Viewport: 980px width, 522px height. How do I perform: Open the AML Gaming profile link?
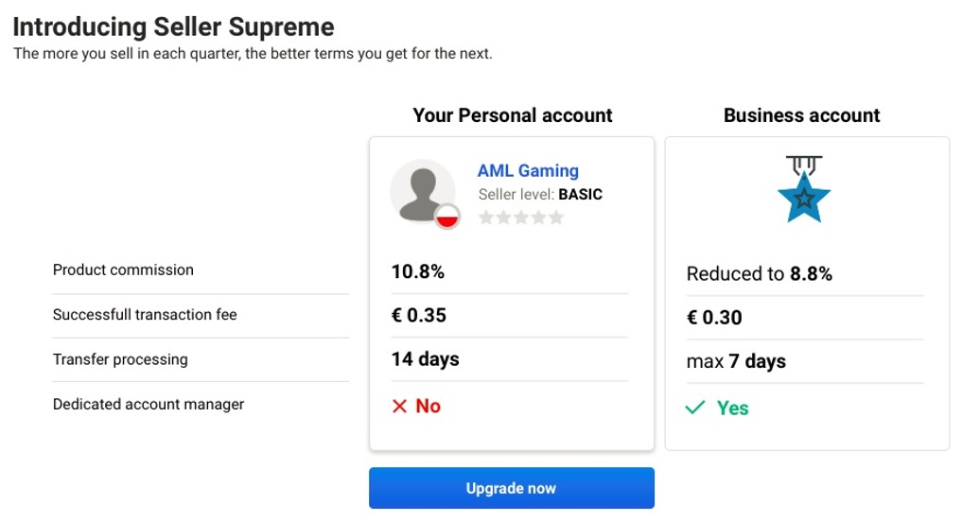[528, 170]
